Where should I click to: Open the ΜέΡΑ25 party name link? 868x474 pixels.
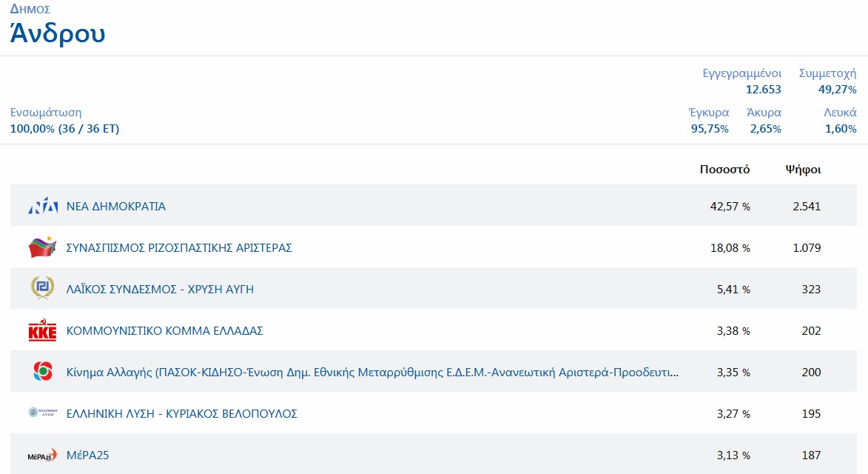click(87, 455)
